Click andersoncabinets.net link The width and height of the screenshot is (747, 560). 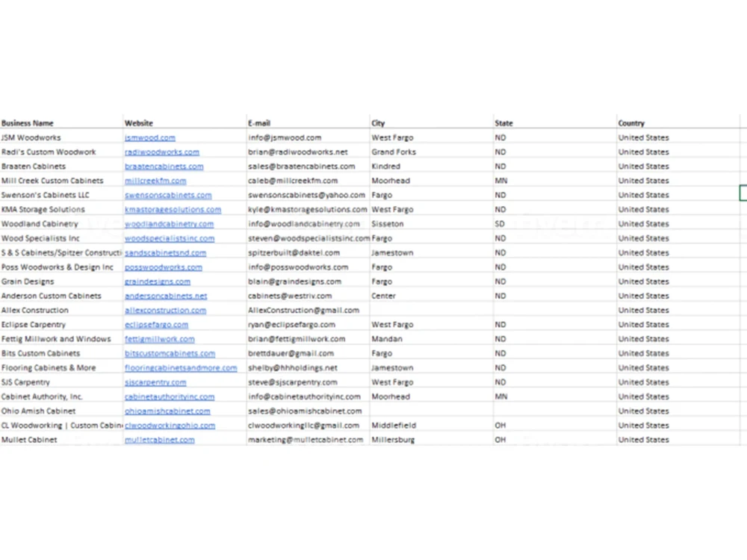pyautogui.click(x=166, y=296)
